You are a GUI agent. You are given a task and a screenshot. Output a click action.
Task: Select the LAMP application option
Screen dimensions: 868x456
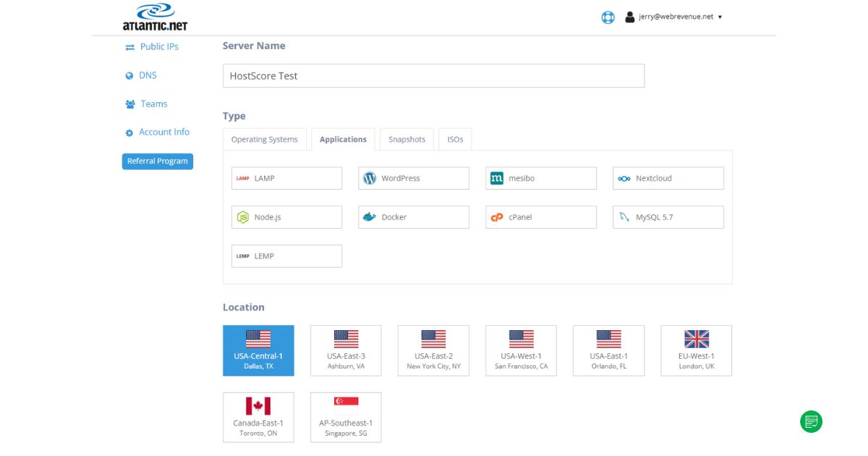click(286, 178)
